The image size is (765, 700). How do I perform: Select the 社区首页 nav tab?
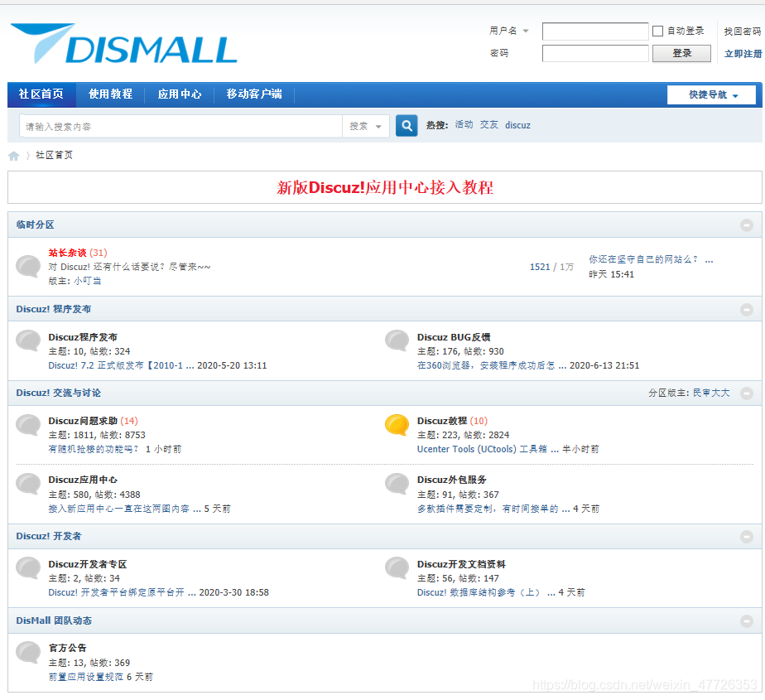pyautogui.click(x=41, y=94)
